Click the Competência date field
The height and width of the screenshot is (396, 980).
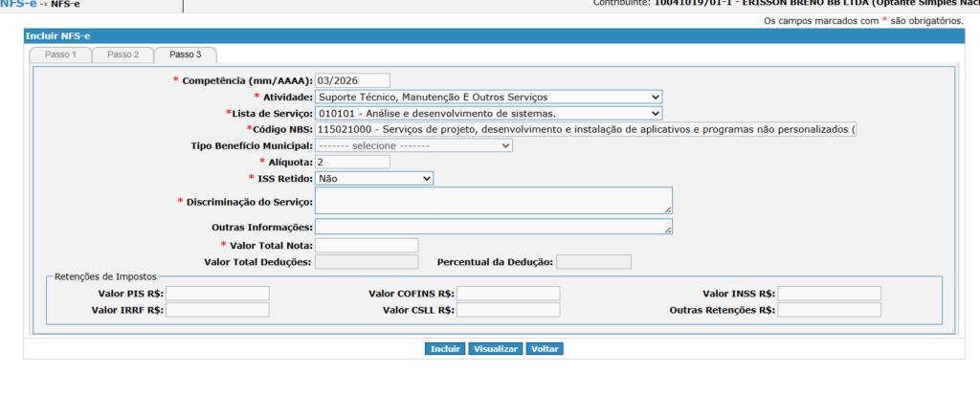coord(352,80)
